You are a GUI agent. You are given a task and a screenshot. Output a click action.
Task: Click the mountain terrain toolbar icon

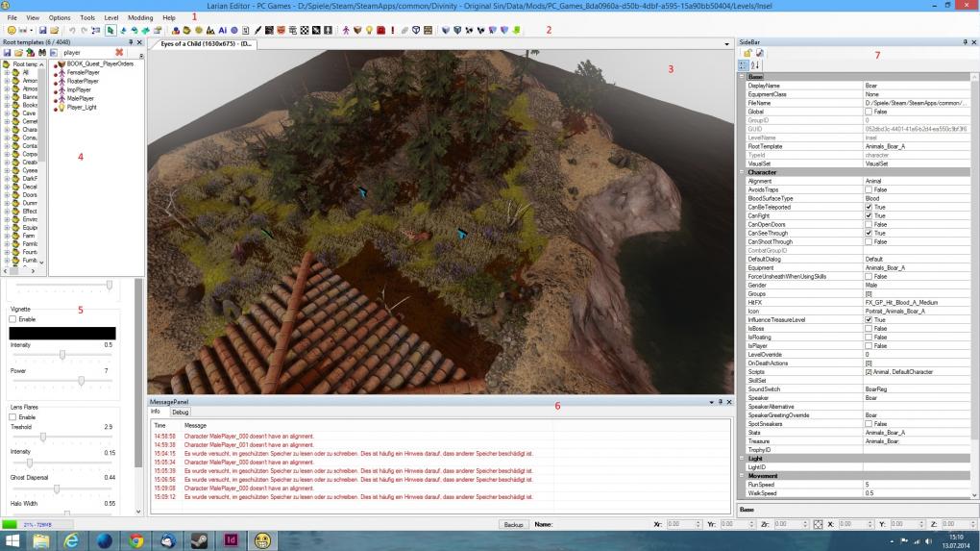click(x=210, y=30)
